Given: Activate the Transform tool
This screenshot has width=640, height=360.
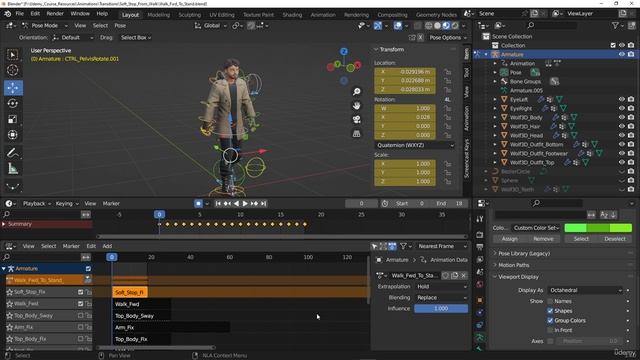Looking at the screenshot, I should pyautogui.click(x=13, y=135).
